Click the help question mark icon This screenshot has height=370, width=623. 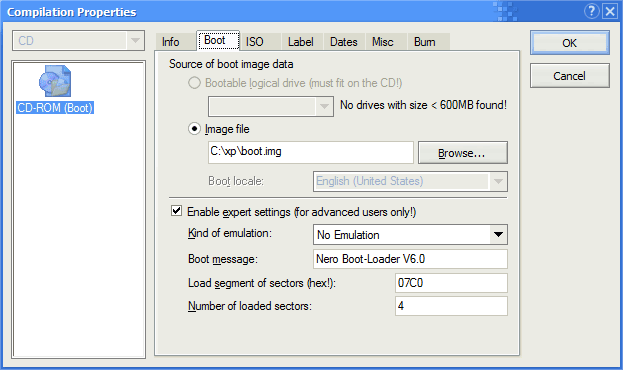pyautogui.click(x=592, y=11)
